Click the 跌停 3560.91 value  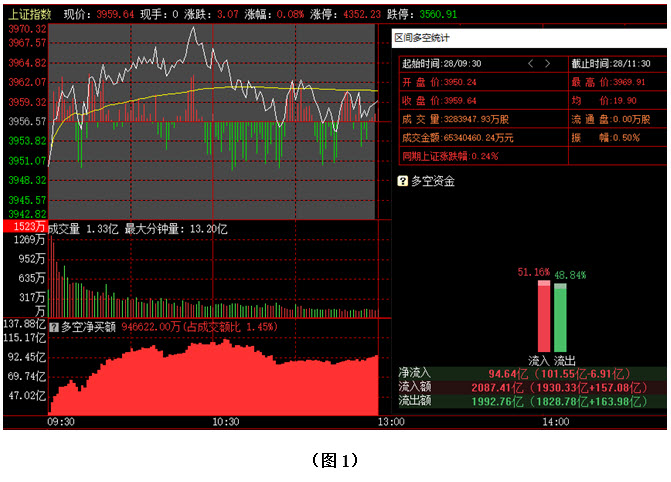438,14
